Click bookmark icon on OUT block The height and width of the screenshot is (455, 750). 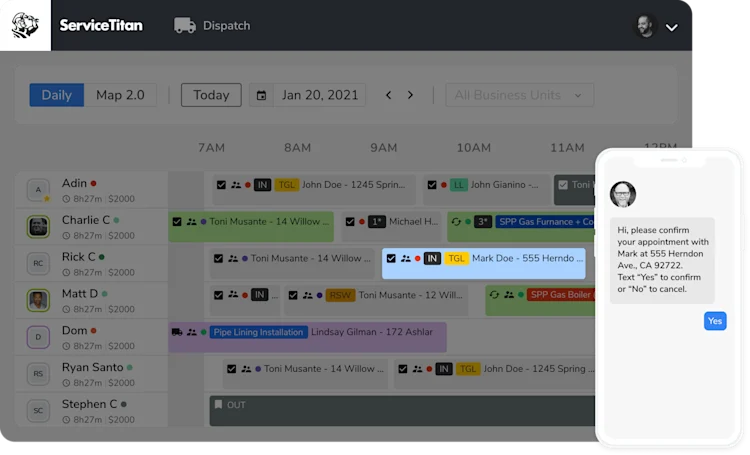click(x=218, y=405)
